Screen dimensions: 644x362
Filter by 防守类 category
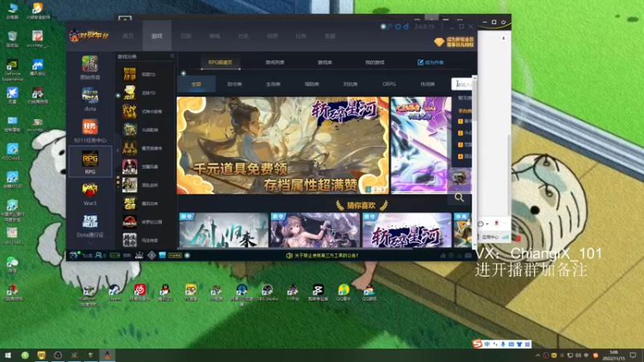(234, 84)
